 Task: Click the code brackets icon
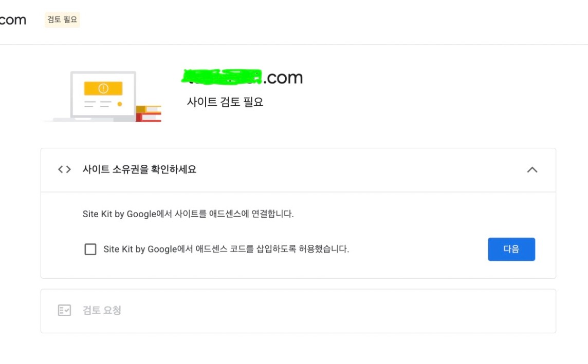(x=64, y=169)
